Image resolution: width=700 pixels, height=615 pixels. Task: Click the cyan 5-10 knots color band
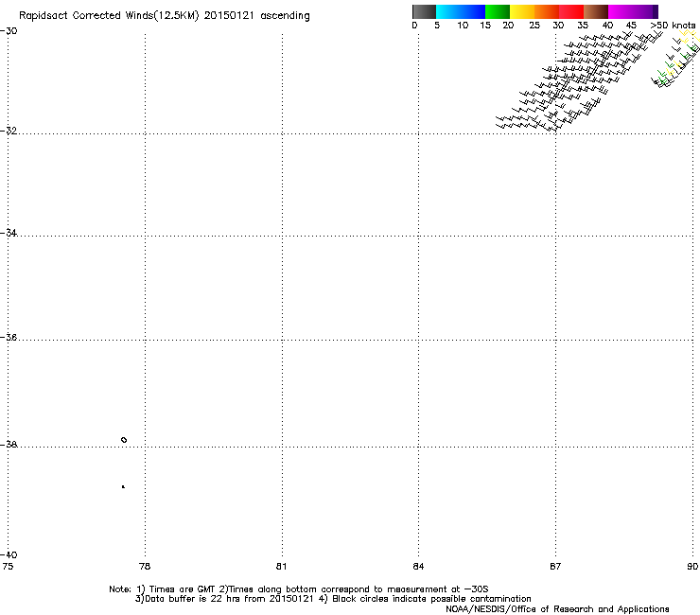coord(448,11)
